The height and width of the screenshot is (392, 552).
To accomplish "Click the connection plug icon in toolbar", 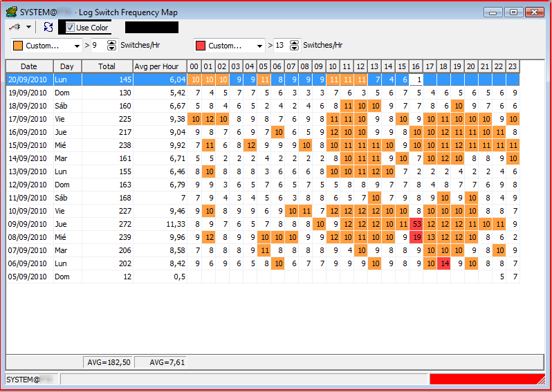I will 15,27.
